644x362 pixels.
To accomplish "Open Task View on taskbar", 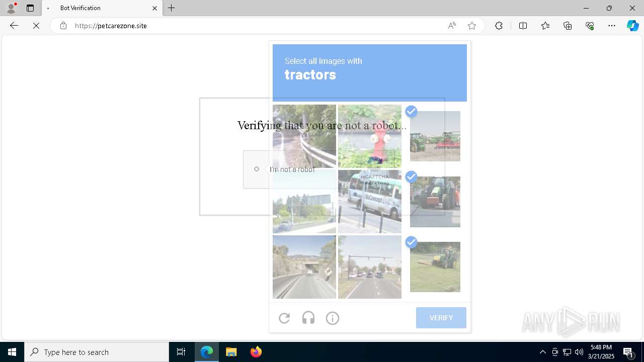I will [181, 352].
